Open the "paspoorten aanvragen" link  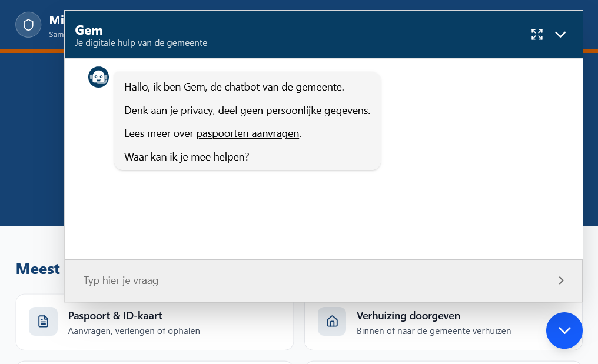(x=247, y=133)
